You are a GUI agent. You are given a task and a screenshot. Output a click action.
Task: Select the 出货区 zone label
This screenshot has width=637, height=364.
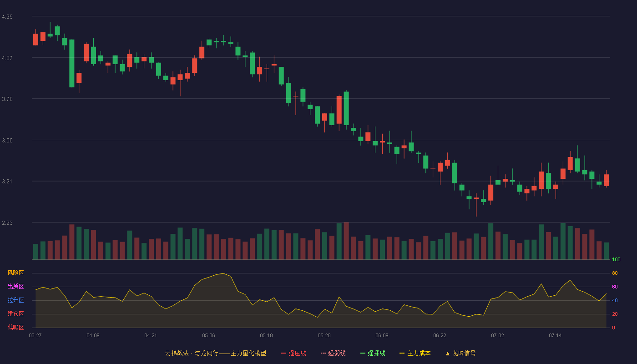16,287
